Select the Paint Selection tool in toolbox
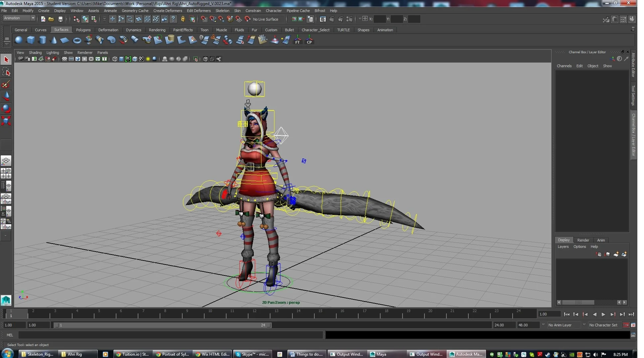The width and height of the screenshot is (644, 358). (6, 85)
